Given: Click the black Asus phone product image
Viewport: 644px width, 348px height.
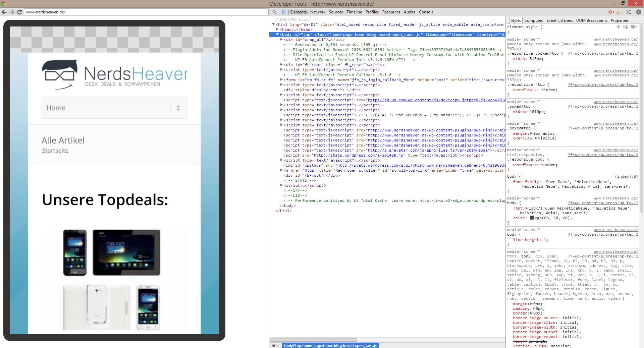Looking at the screenshot, I should click(x=75, y=253).
